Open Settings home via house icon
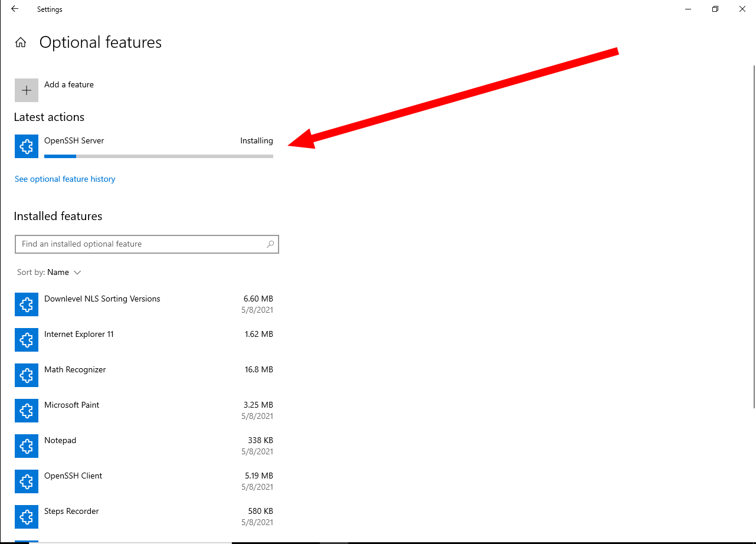The height and width of the screenshot is (544, 756). 21,42
